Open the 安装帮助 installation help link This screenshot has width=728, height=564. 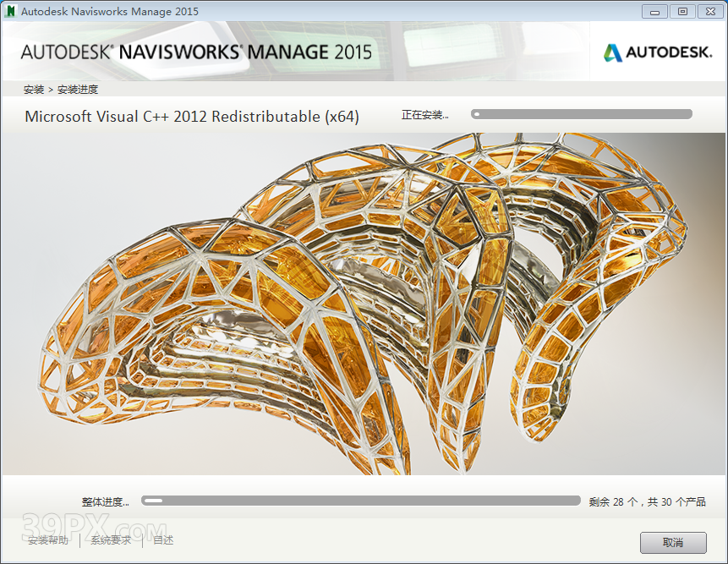point(48,540)
